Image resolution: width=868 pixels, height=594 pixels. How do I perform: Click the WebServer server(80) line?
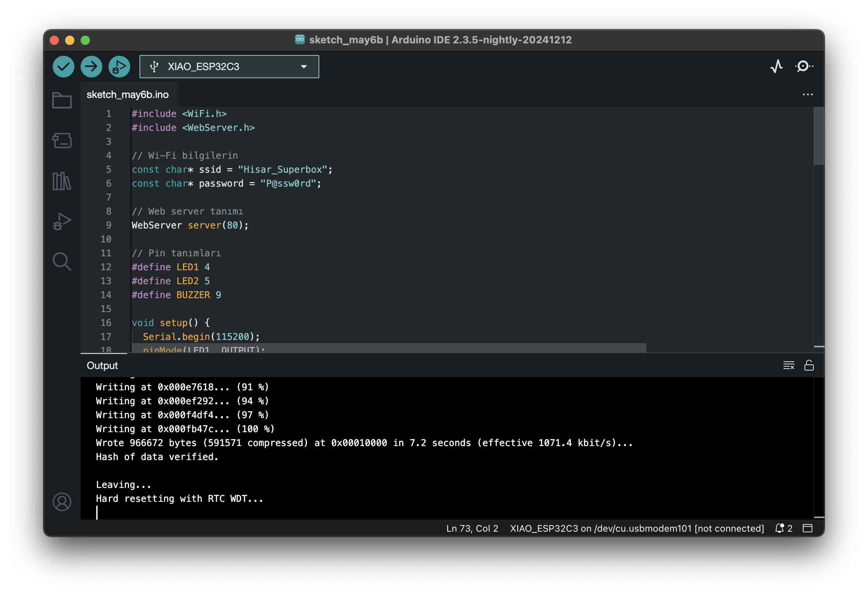click(x=190, y=225)
